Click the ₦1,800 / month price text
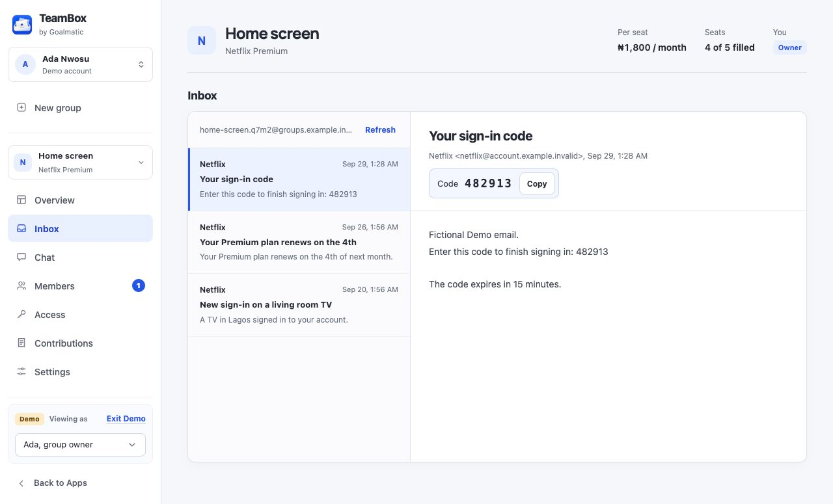Viewport: 833px width, 504px height. (652, 47)
